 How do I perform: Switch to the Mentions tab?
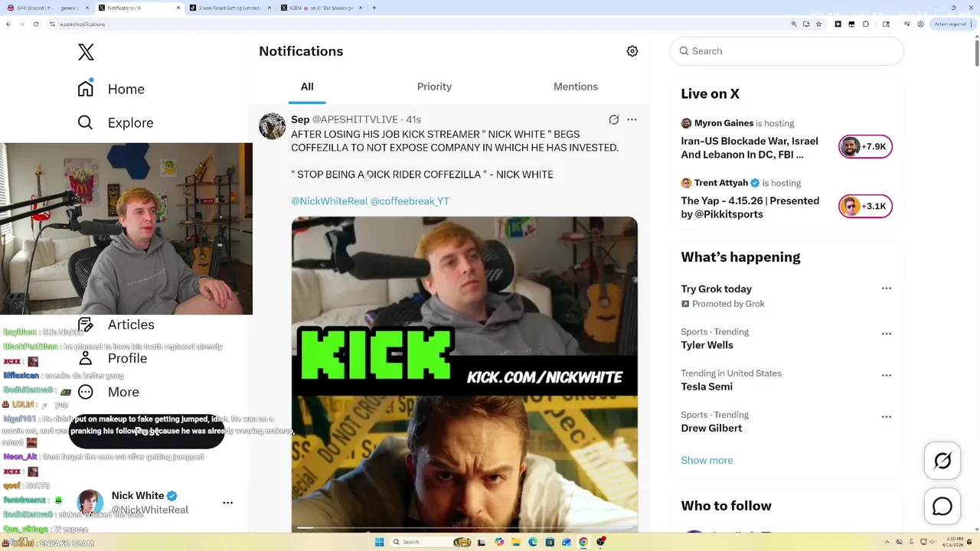coord(576,86)
